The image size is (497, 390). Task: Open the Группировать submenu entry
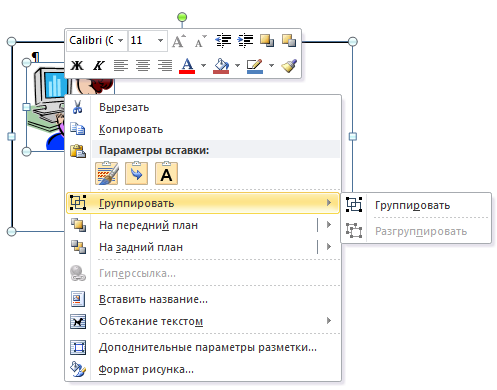point(203,203)
